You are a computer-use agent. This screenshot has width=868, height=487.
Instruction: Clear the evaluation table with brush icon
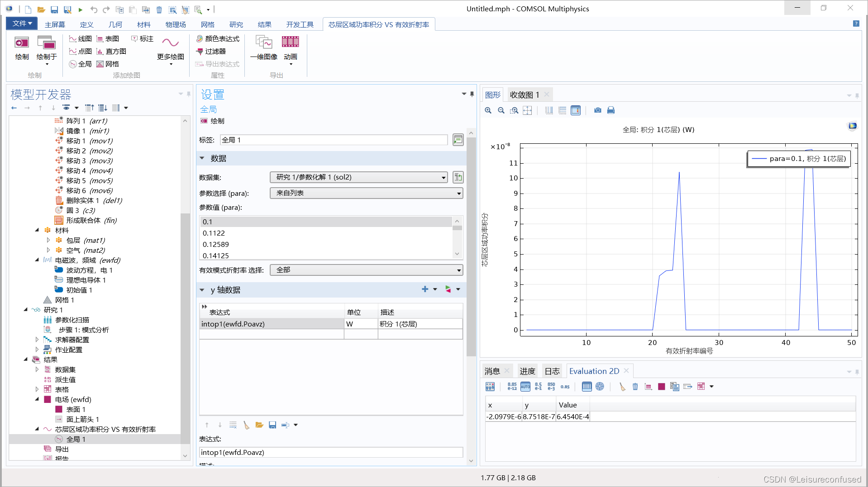[x=622, y=387]
